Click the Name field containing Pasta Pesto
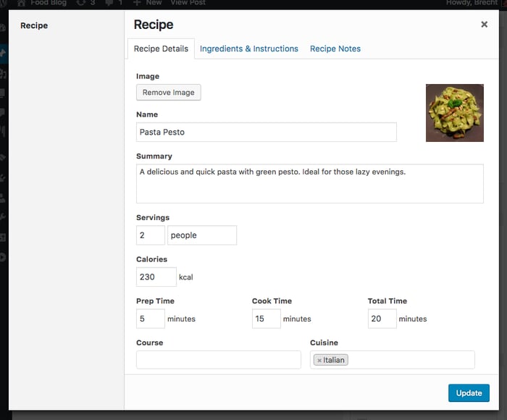507x420 pixels. point(266,133)
